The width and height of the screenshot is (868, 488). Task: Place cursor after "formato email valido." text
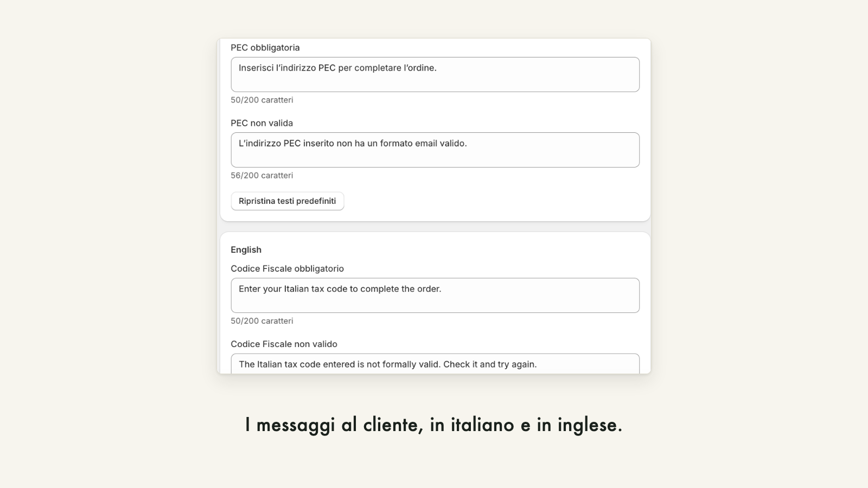tap(468, 144)
